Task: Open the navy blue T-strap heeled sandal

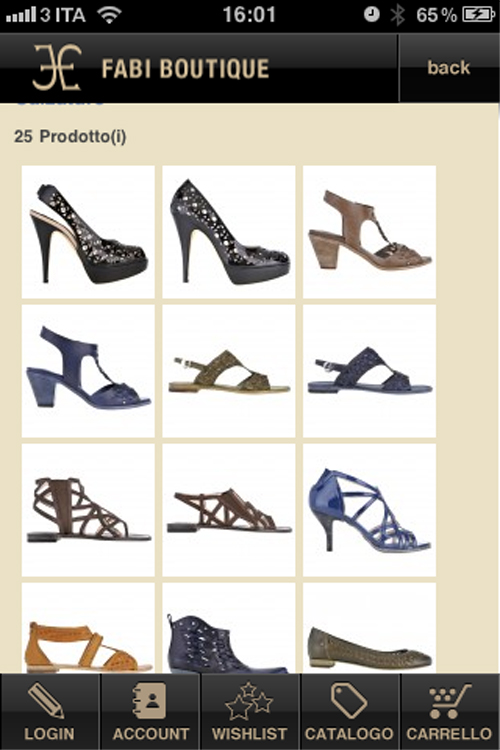Action: pyautogui.click(x=88, y=371)
